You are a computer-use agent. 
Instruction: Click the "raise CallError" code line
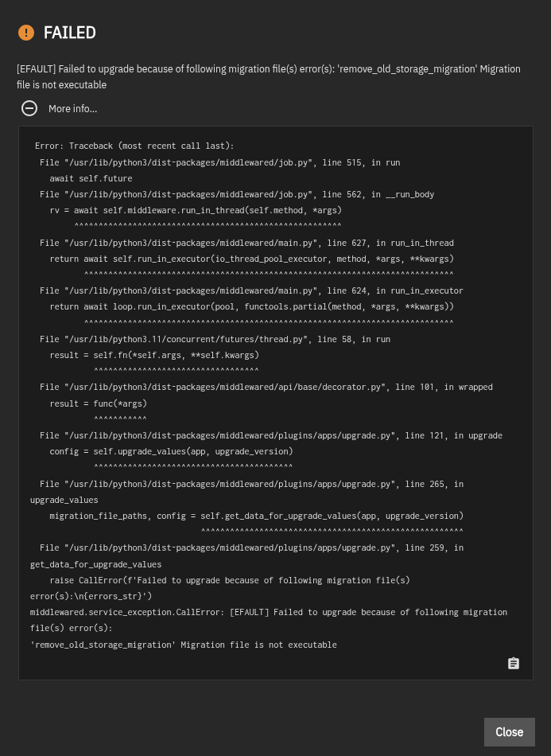point(220,588)
